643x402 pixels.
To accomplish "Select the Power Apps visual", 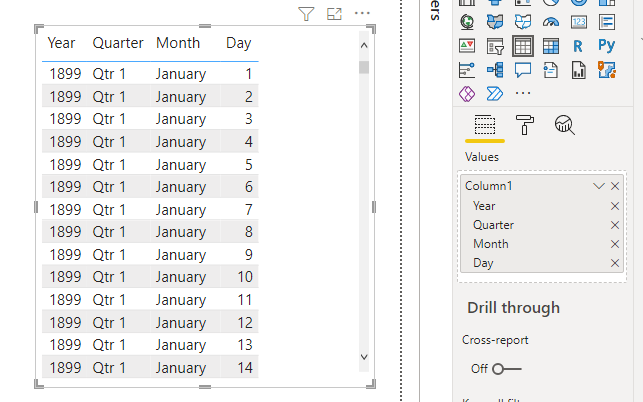I will point(467,94).
